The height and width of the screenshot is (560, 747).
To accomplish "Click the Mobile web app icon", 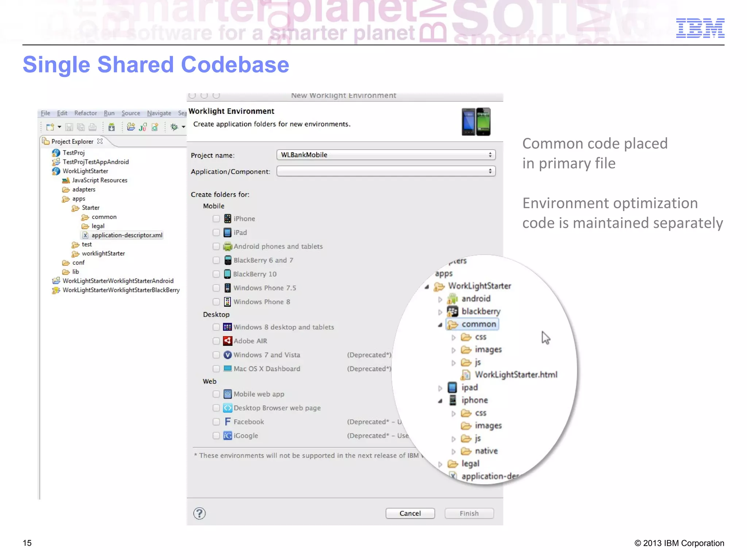I will (227, 394).
